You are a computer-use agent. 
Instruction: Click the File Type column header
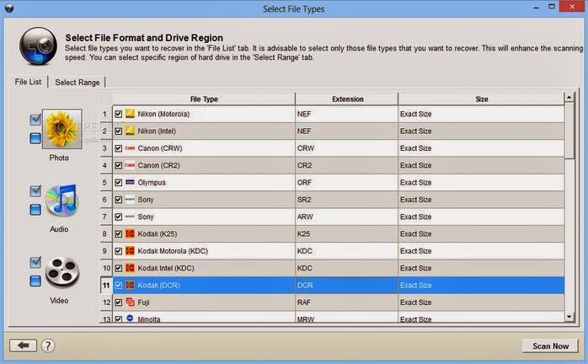[x=204, y=99]
